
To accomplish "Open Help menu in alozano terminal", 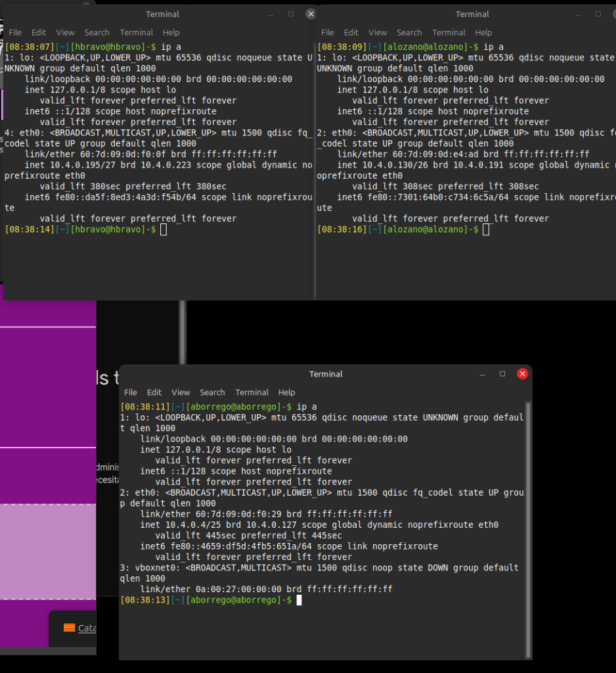I will (483, 32).
